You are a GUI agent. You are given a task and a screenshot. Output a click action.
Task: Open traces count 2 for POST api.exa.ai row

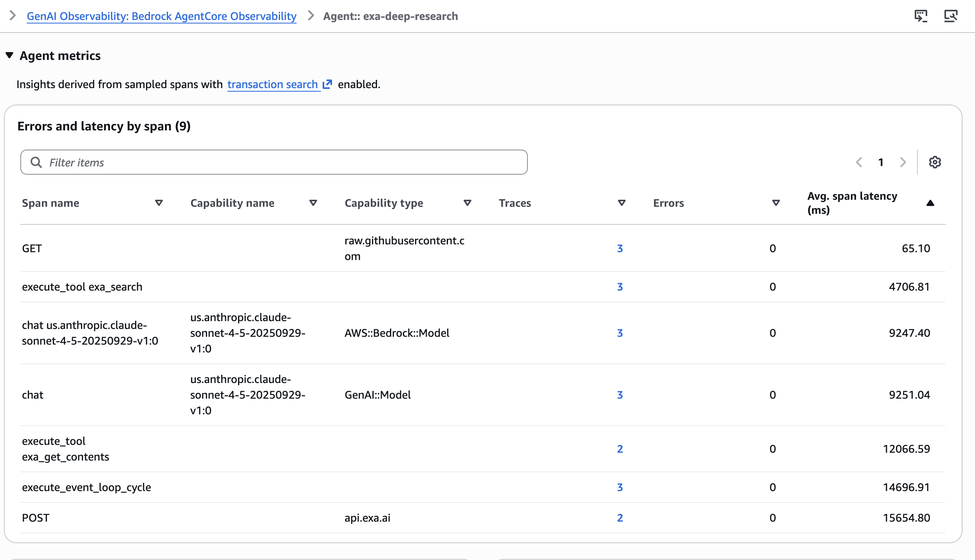[620, 518]
